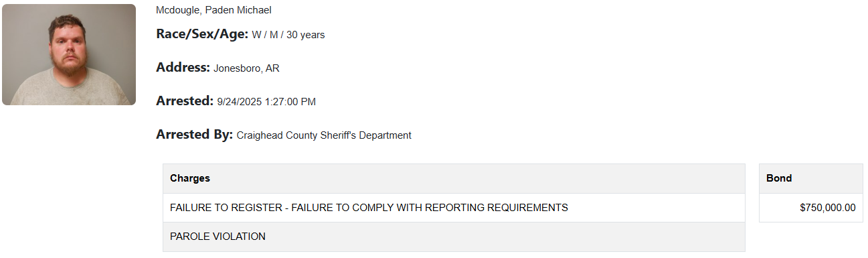
Task: Click the Arrested field label
Action: (x=185, y=101)
